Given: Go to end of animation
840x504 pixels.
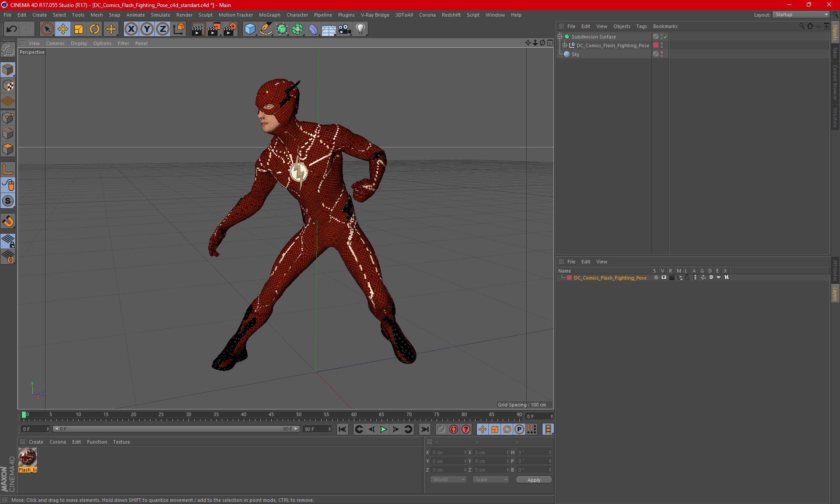Looking at the screenshot, I should (424, 430).
